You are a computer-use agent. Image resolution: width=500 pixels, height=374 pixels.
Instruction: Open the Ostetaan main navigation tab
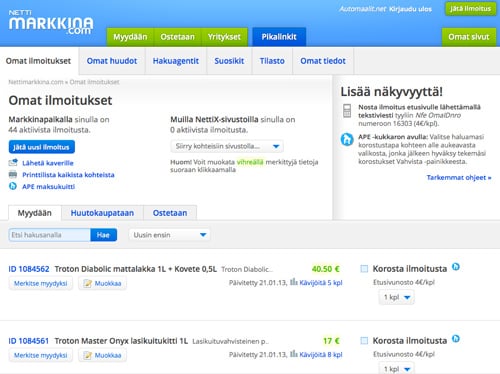[177, 37]
